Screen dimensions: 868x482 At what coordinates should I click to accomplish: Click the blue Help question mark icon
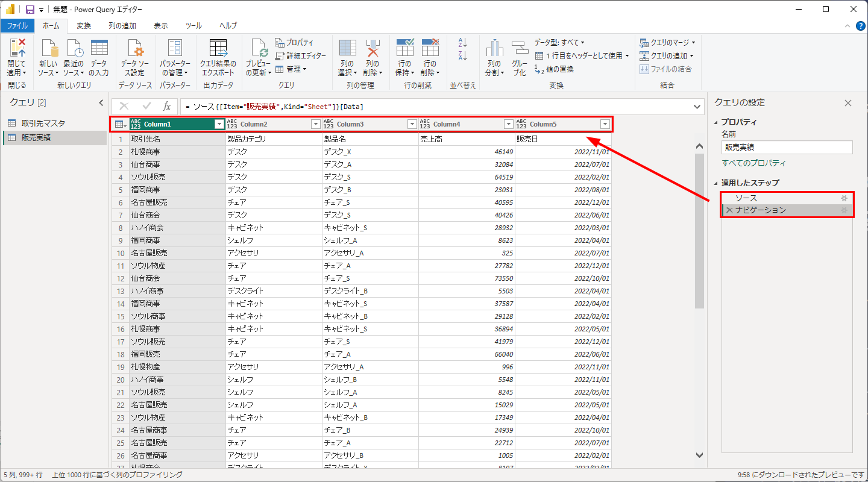point(860,26)
